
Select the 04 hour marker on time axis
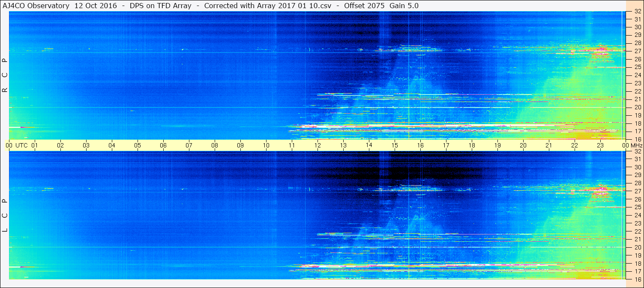tap(112, 145)
